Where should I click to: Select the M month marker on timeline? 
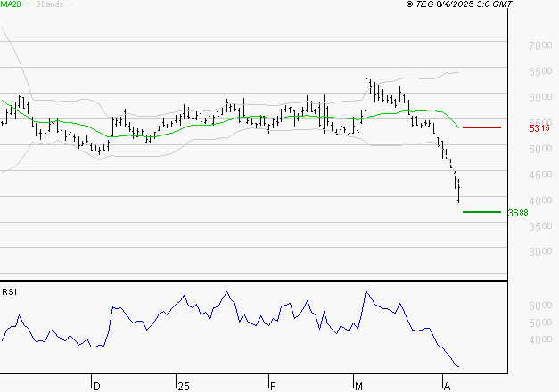[359, 386]
